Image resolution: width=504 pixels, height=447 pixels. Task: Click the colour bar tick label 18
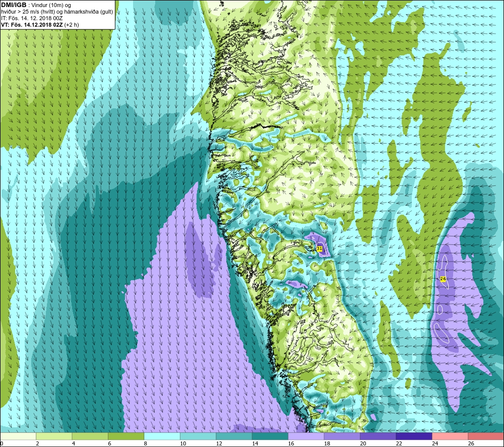point(327,443)
